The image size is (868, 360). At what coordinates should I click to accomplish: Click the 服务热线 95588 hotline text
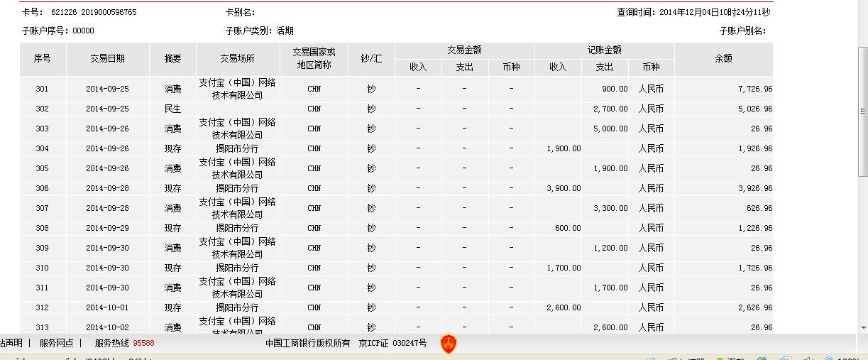point(124,343)
